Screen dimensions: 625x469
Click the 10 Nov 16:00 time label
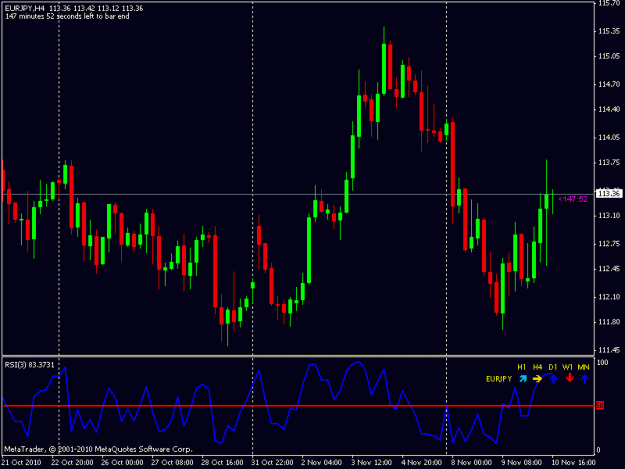click(x=573, y=463)
